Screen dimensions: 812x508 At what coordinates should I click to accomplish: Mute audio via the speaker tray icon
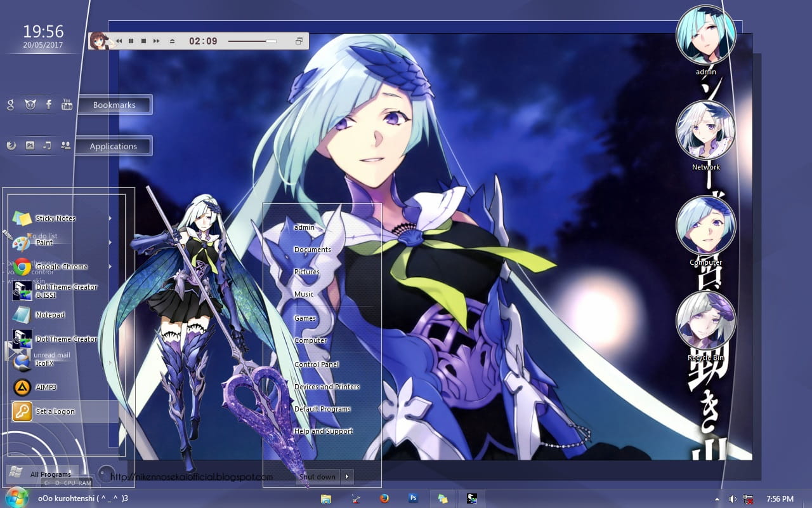[732, 498]
